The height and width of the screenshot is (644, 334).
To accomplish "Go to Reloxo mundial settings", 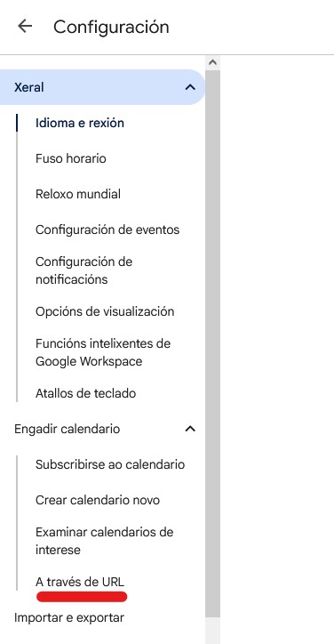I will [78, 193].
